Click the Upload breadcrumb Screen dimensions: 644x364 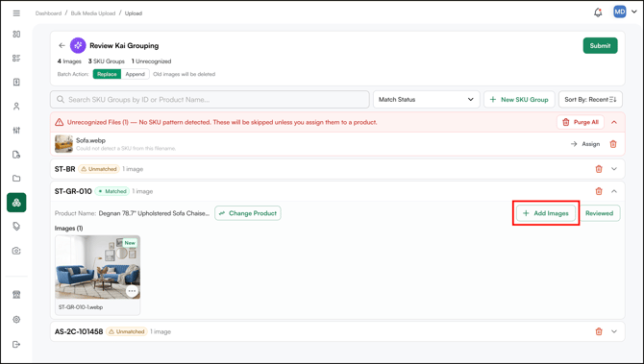click(x=134, y=13)
